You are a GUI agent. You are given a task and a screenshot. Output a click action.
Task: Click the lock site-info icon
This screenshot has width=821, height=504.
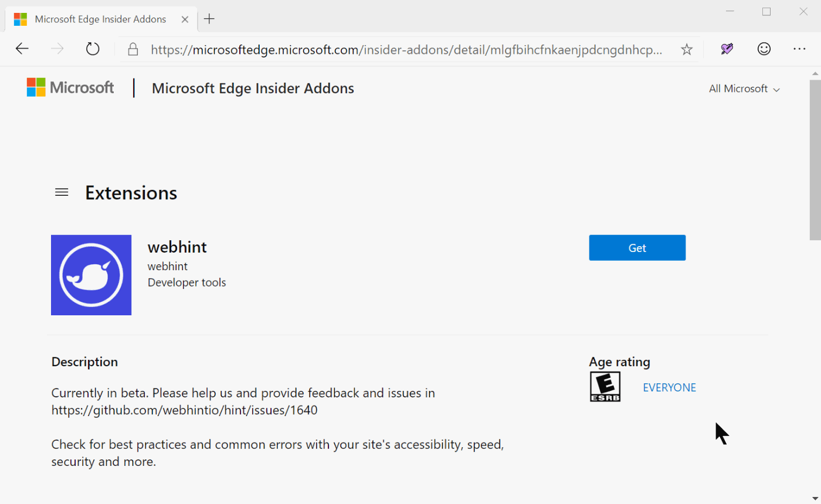coord(133,49)
